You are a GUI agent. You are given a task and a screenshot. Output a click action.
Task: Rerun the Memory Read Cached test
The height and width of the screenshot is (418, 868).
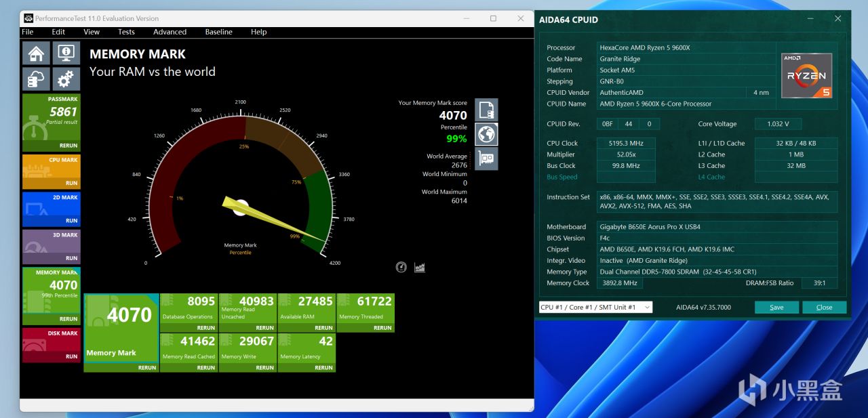(206, 368)
